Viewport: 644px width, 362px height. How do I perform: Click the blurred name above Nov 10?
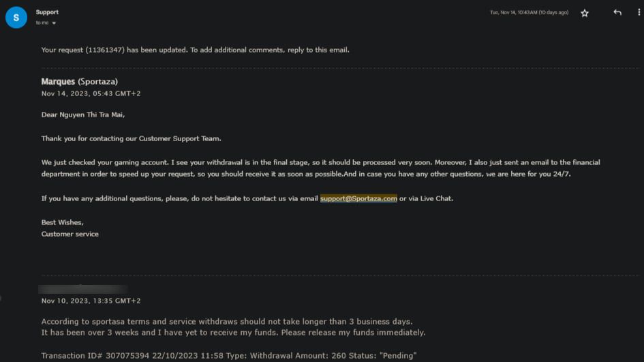coord(82,289)
